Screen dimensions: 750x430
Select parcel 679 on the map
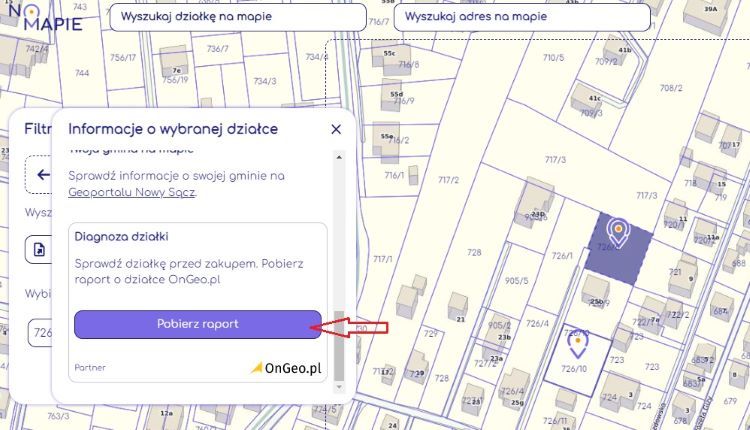[x=730, y=401]
